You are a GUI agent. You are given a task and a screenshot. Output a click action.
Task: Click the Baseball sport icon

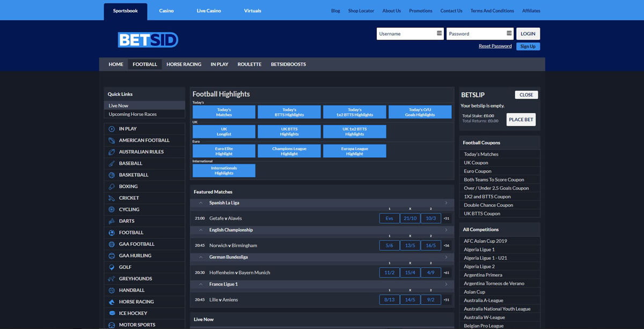[112, 163]
